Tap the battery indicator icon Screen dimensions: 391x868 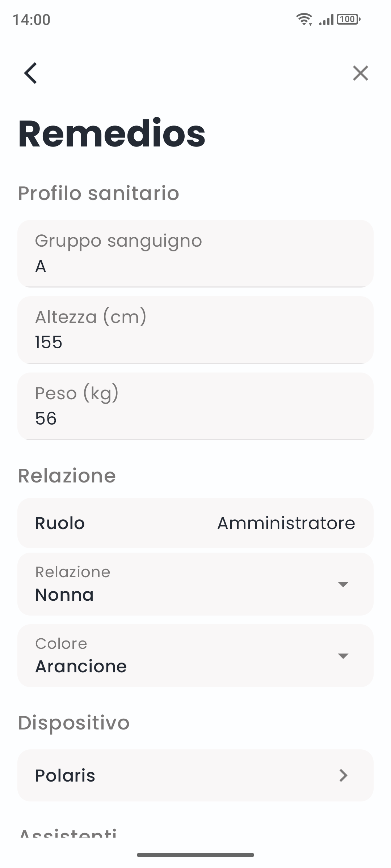tap(348, 19)
